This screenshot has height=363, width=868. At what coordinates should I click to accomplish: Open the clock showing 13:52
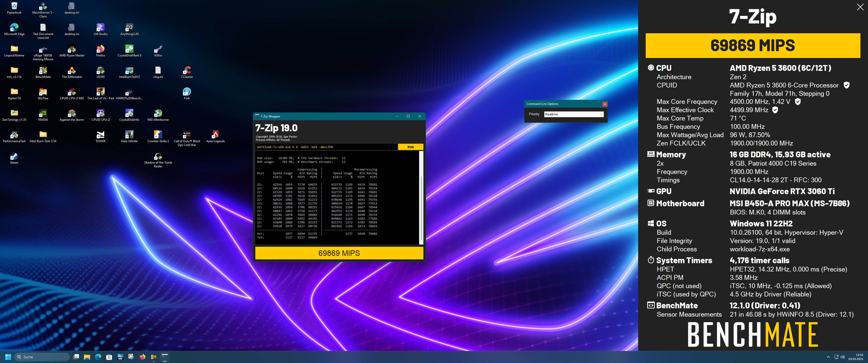[x=856, y=357]
